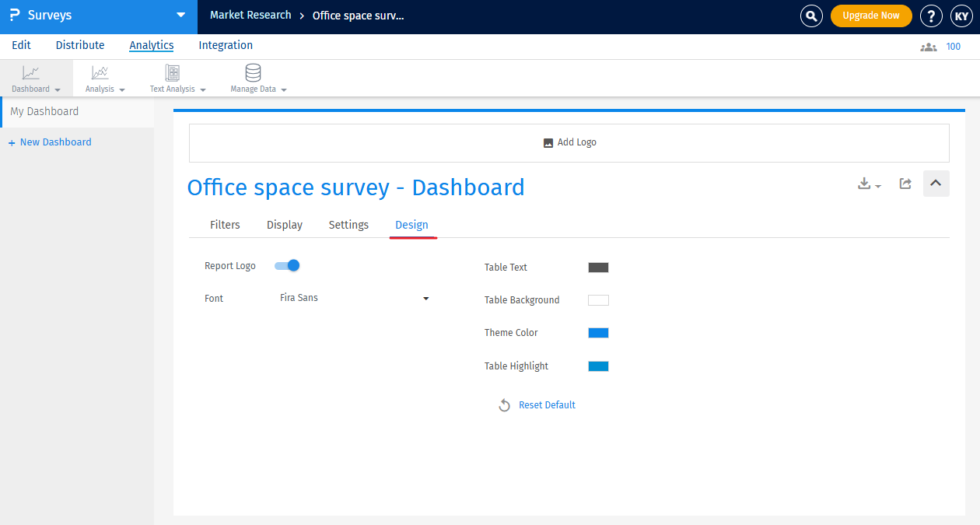This screenshot has height=525, width=980.
Task: Click the download report icon
Action: [863, 184]
